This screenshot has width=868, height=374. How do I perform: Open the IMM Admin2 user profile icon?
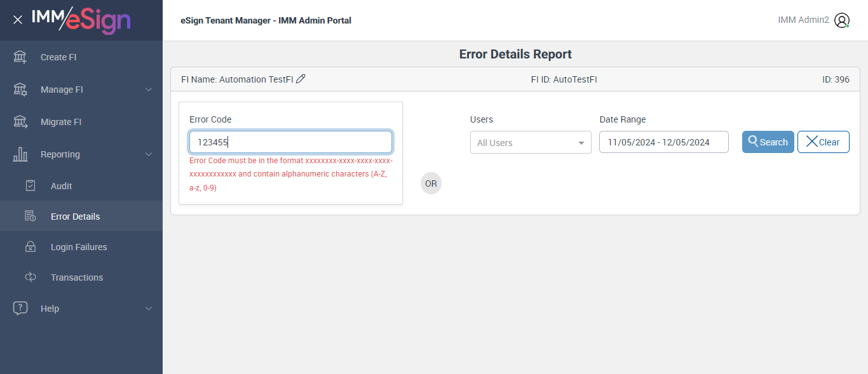(x=842, y=20)
